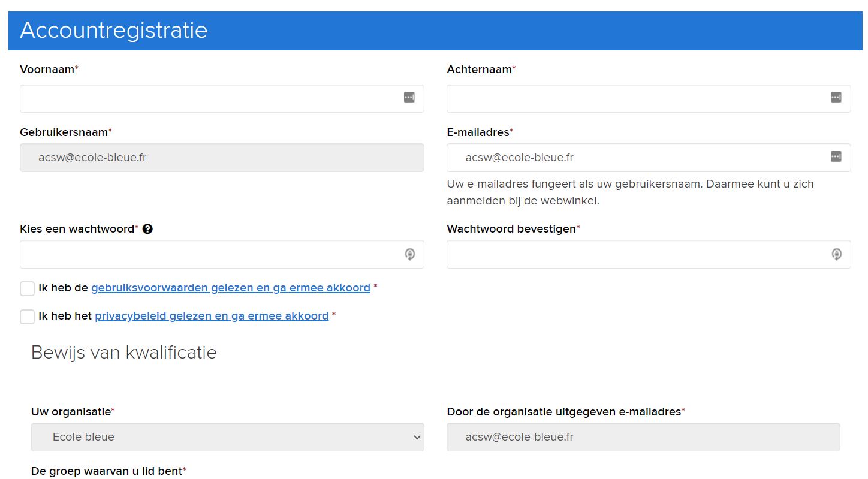Focus the Achternaam input field

[635, 98]
